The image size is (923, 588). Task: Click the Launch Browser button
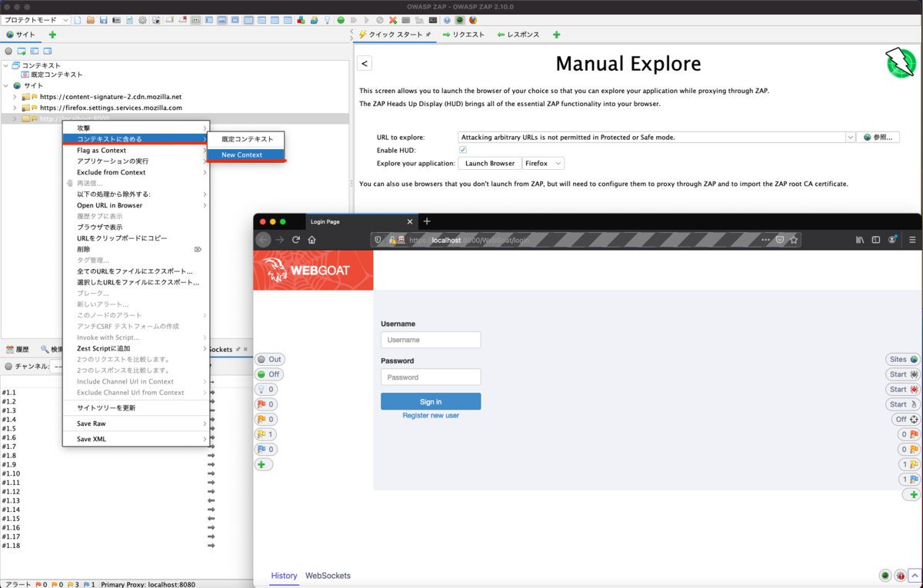[x=490, y=163]
